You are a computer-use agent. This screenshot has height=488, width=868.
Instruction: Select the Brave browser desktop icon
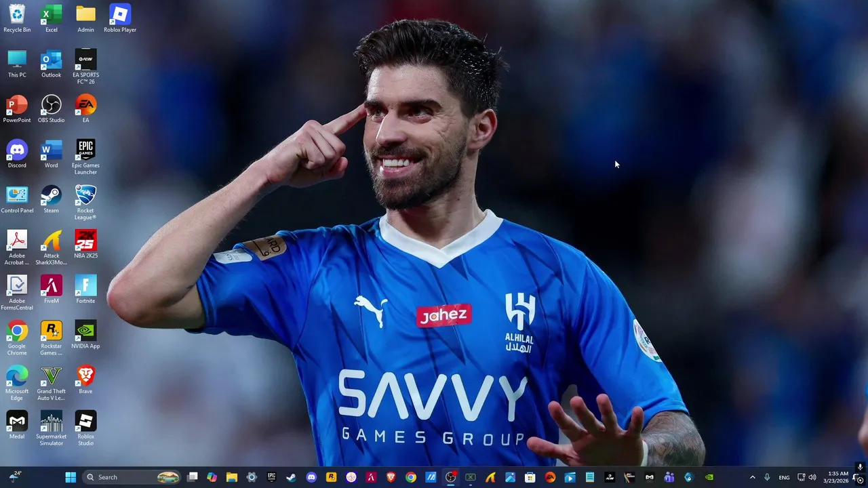[85, 380]
